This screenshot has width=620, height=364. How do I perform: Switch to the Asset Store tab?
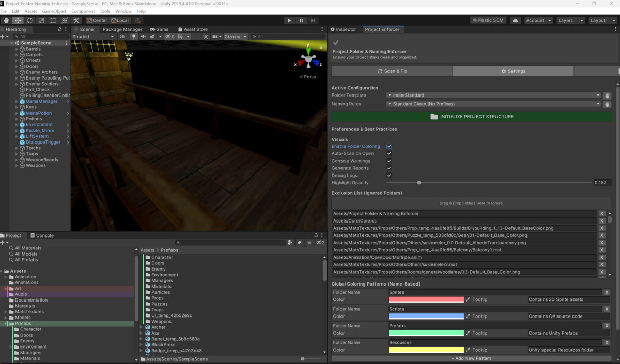[192, 29]
